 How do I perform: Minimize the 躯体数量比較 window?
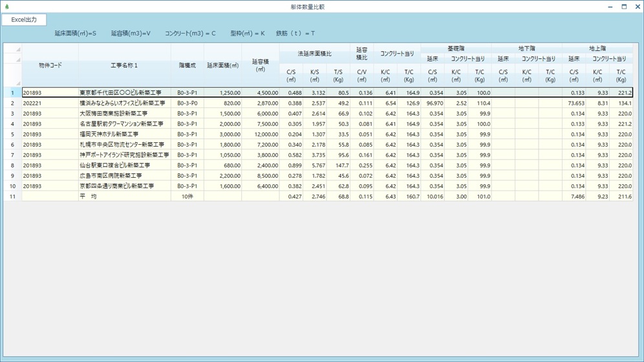click(x=610, y=6)
